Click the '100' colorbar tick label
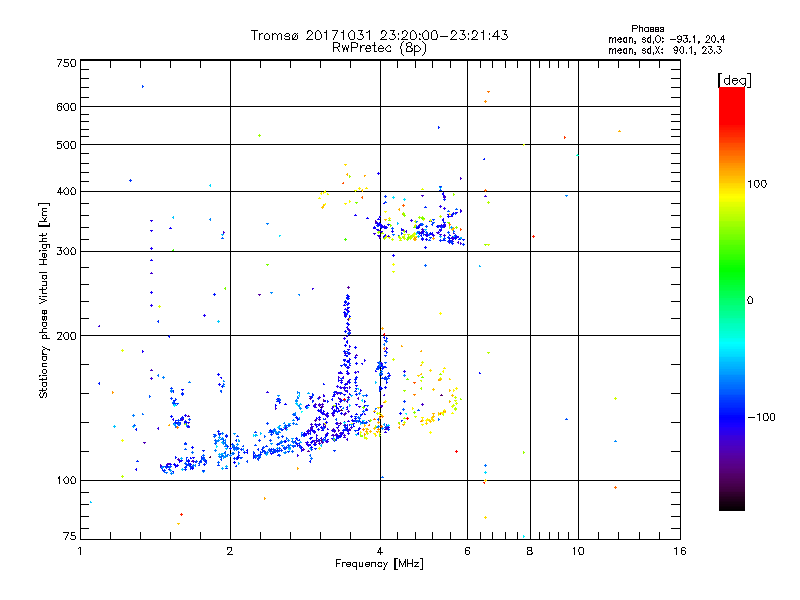 (x=757, y=184)
